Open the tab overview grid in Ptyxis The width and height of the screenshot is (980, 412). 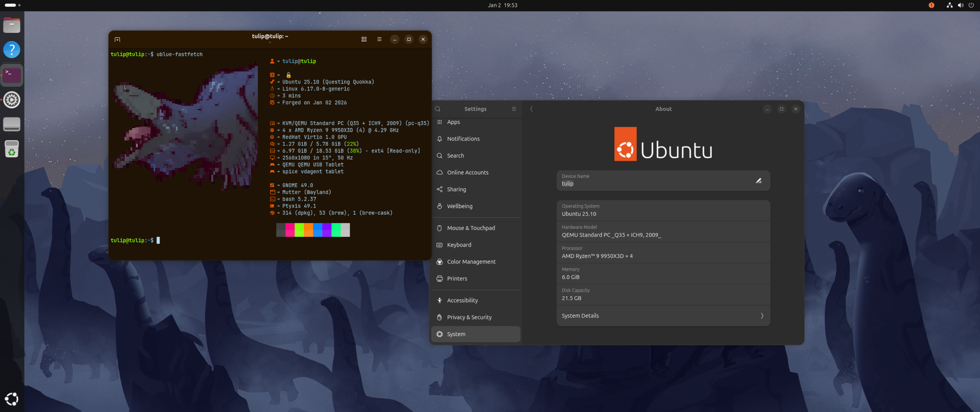[x=364, y=39]
